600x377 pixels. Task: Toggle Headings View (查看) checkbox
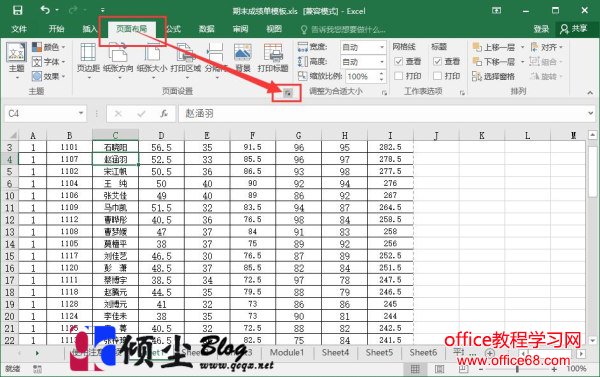point(437,61)
